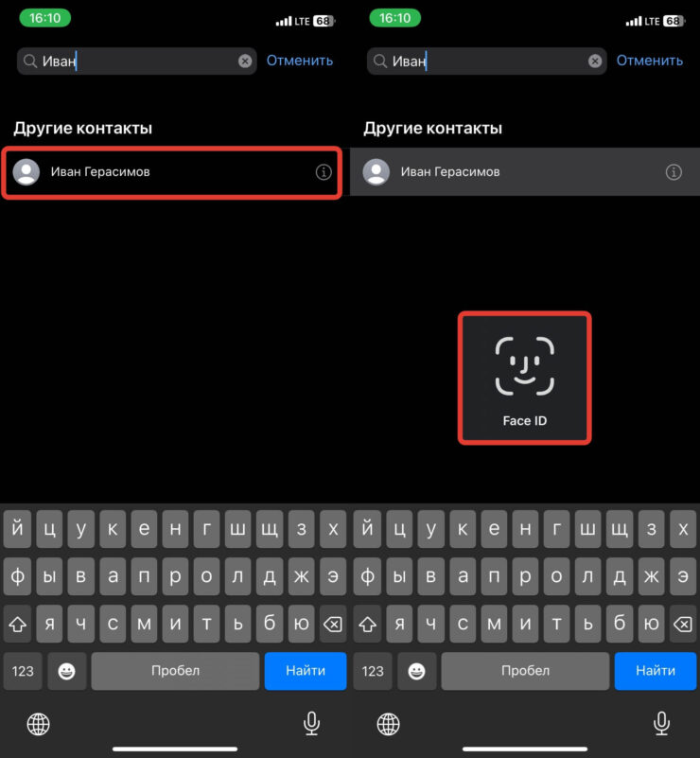Tap Отменить on the left screen
The width and height of the screenshot is (700, 758).
300,61
